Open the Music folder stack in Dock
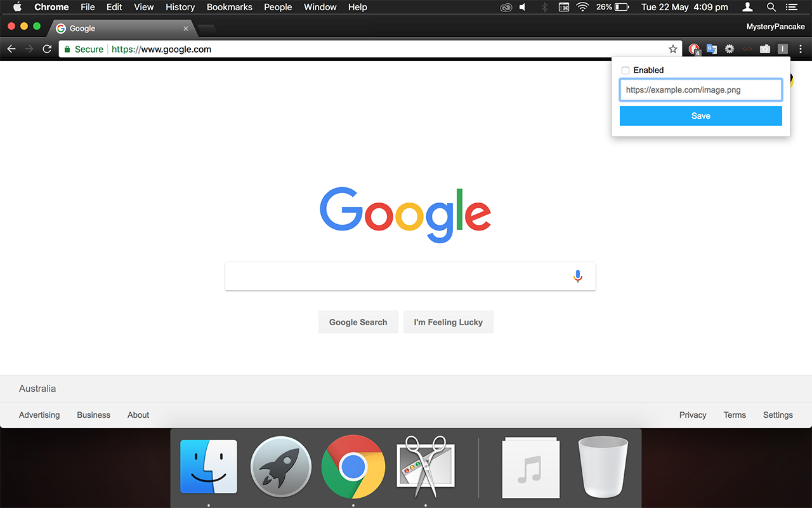Screen dimensions: 812x508 531,467
